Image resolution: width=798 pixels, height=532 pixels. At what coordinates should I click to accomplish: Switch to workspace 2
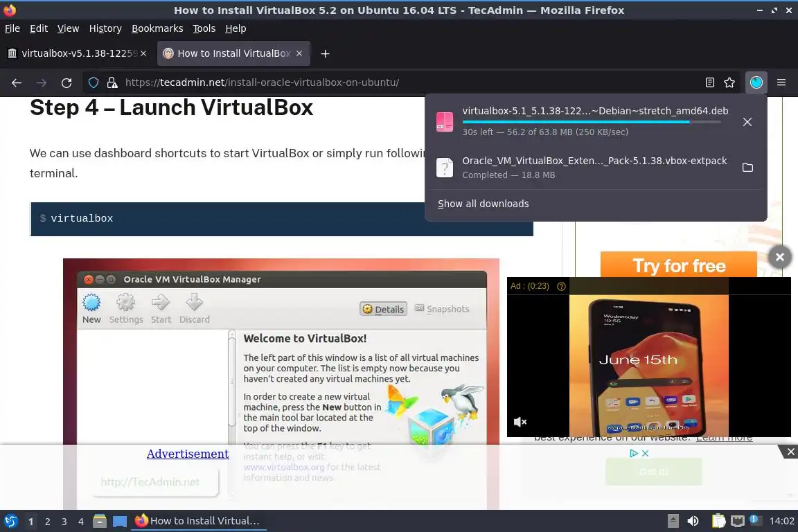(x=47, y=522)
